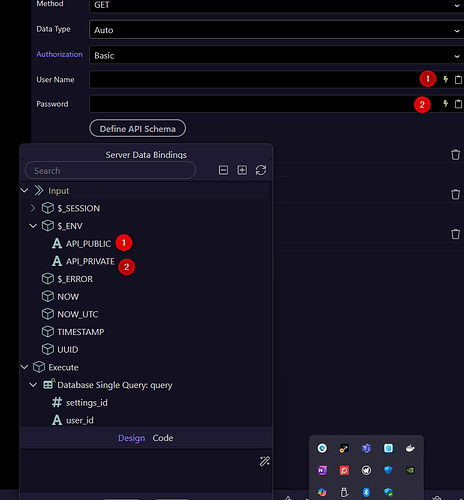
Task: Collapse the Database Single Query node
Action: [33, 385]
